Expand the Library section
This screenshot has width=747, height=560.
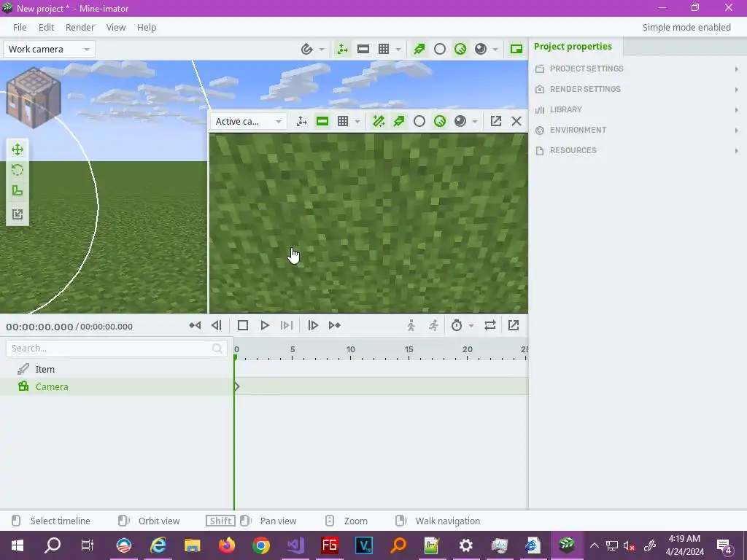(638, 109)
